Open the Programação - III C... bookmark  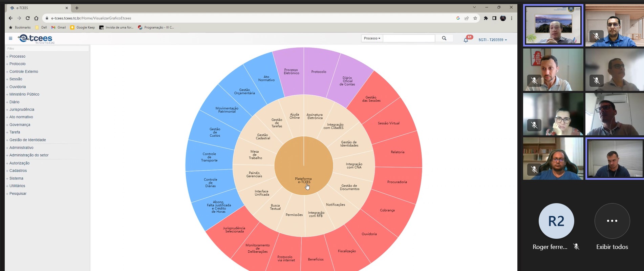coord(156,27)
